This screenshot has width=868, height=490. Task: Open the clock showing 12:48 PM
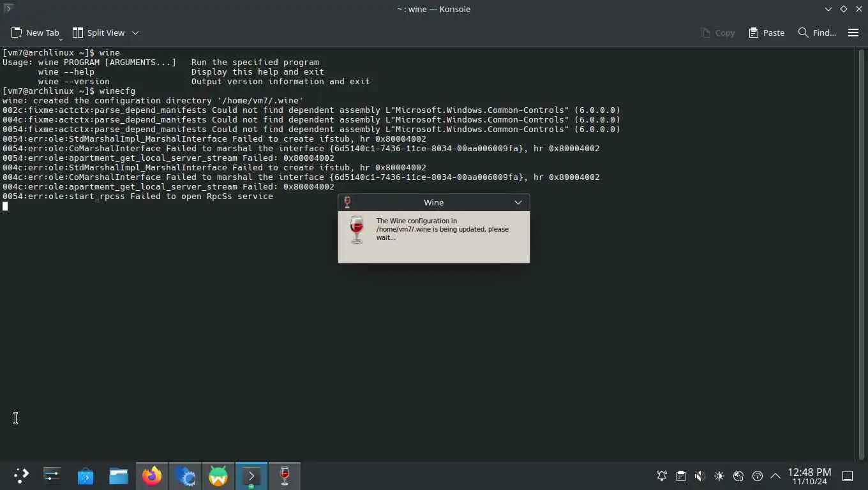[x=809, y=476]
